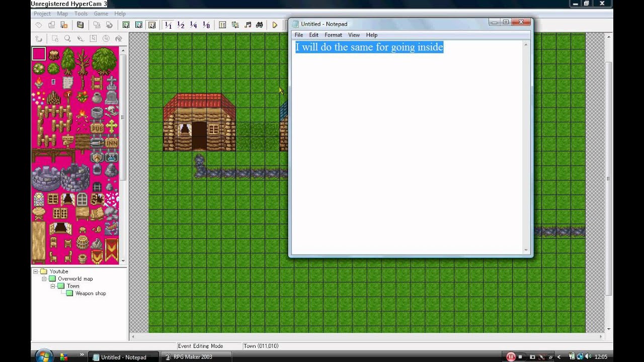Click the New Project toolbar icon
Viewport: 644px width, 362px height.
38,25
